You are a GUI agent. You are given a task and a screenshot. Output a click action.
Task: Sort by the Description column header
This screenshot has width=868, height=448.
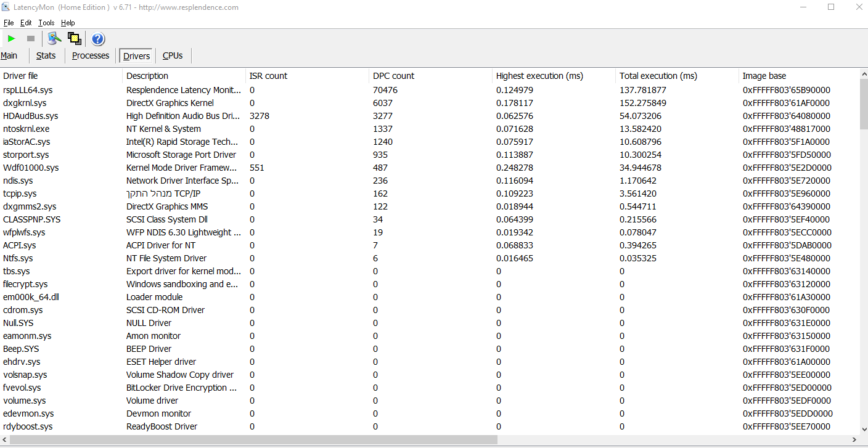pos(184,76)
